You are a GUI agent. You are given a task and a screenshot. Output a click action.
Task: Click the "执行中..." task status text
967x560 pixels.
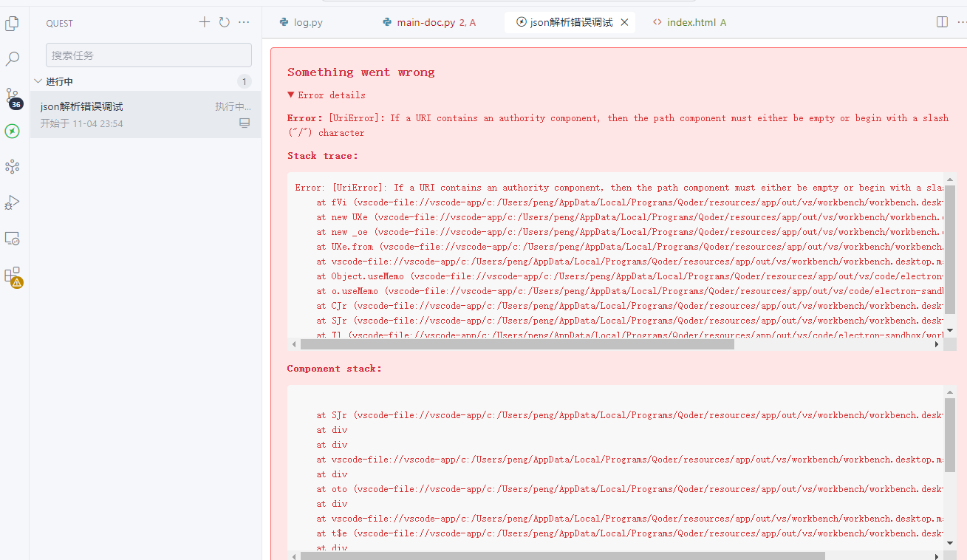(233, 106)
